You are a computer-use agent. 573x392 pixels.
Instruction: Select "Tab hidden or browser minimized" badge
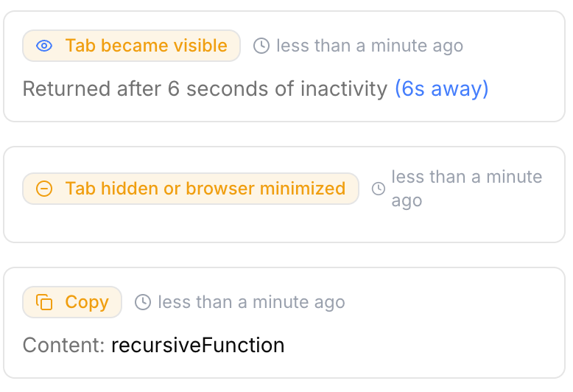(190, 189)
